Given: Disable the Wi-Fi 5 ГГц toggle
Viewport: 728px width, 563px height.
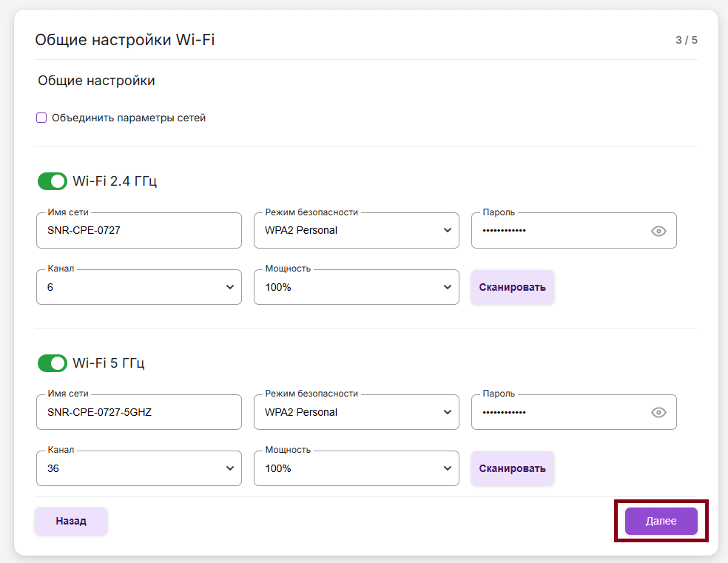Looking at the screenshot, I should pyautogui.click(x=52, y=363).
